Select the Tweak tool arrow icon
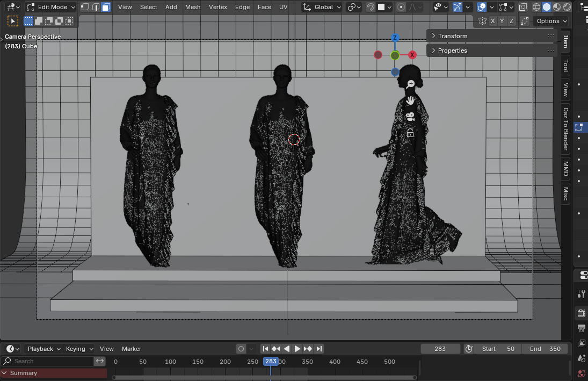This screenshot has width=588, height=381. [13, 21]
